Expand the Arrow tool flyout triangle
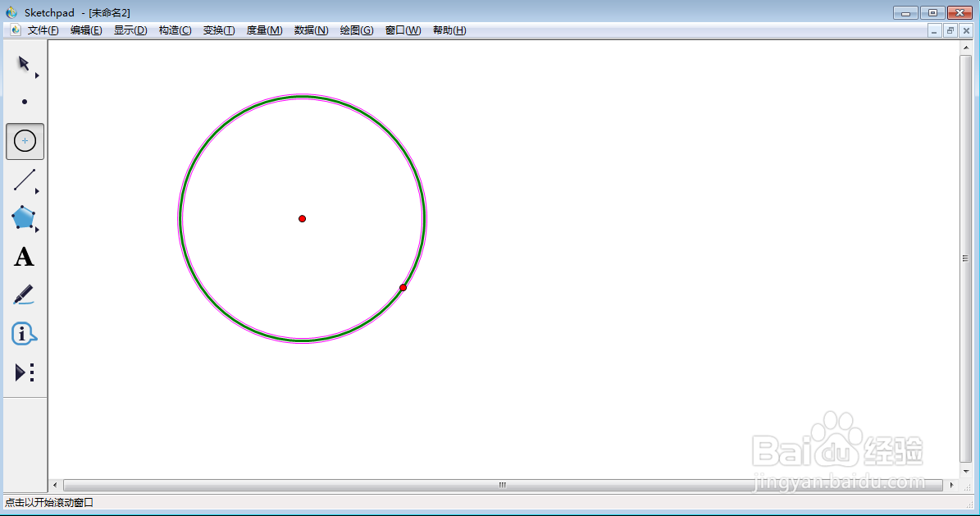This screenshot has width=980, height=516. pos(37,75)
